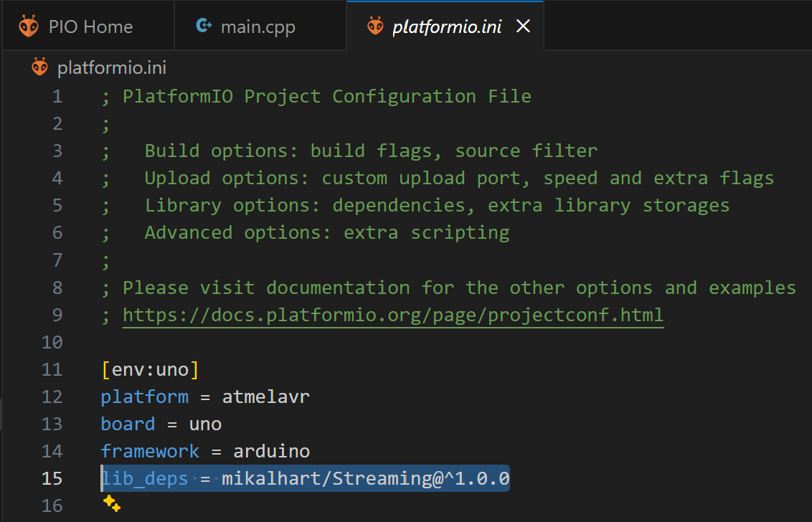Switch to the PIO Home tab
This screenshot has height=522, width=812.
pos(88,26)
